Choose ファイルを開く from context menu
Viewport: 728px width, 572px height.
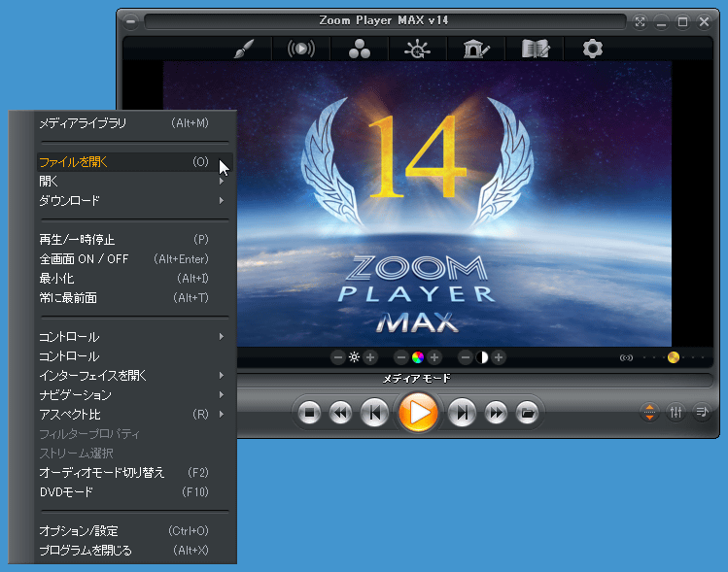[135, 162]
